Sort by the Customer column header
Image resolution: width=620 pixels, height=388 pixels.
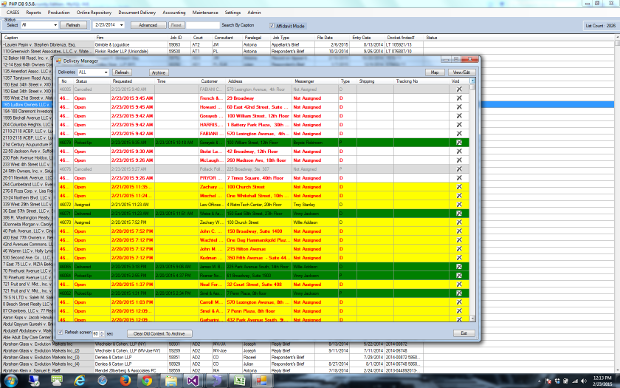pyautogui.click(x=212, y=81)
